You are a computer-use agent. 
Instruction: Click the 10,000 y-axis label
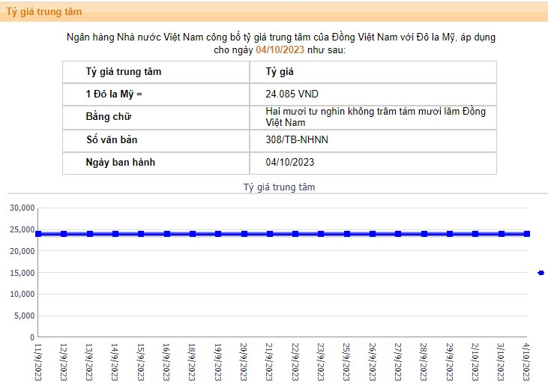(x=22, y=294)
